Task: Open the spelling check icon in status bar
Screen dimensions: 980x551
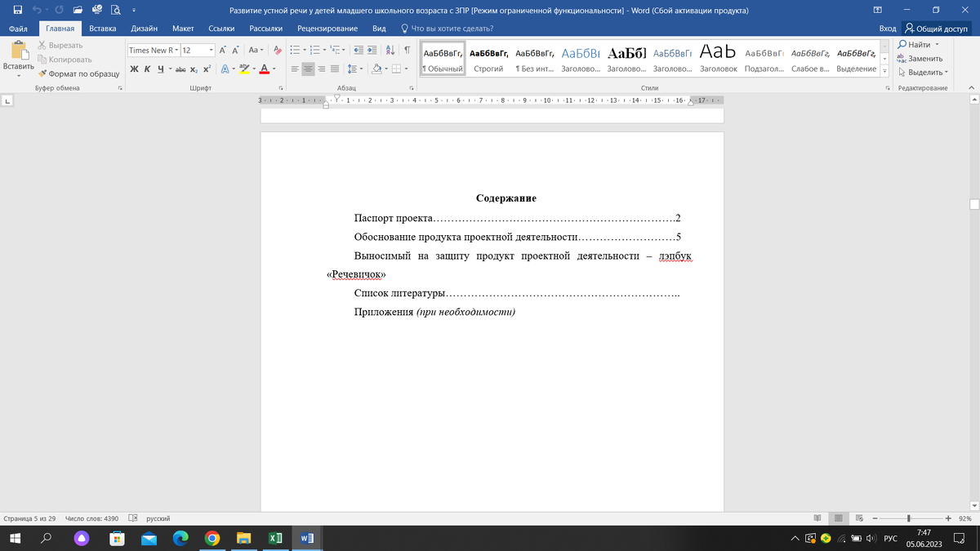Action: point(133,518)
